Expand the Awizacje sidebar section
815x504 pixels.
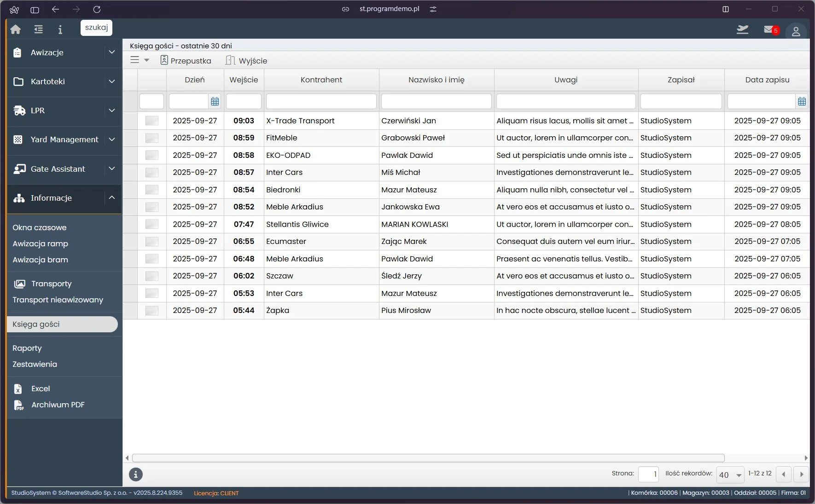tap(111, 52)
